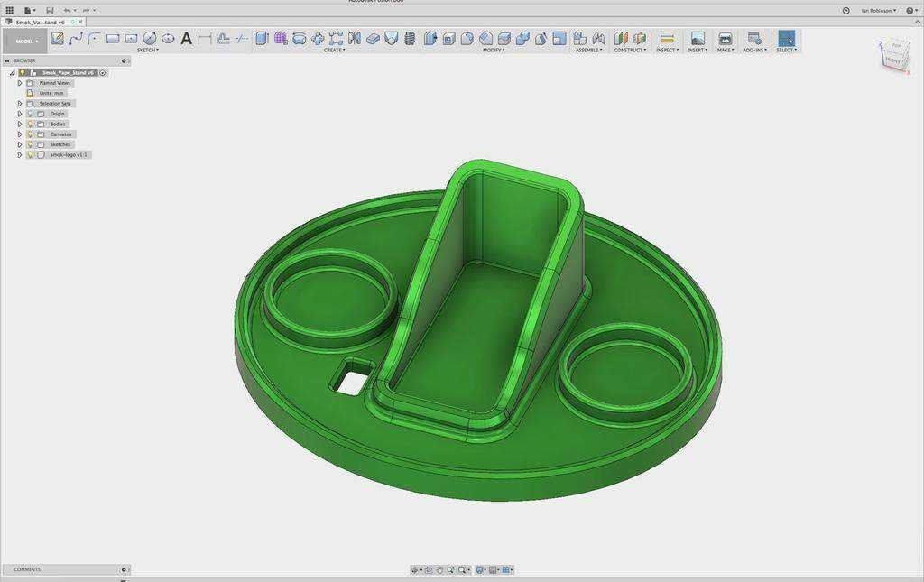Image resolution: width=924 pixels, height=582 pixels.
Task: Open the CONSTRUCT menu dropdown
Action: click(x=630, y=50)
